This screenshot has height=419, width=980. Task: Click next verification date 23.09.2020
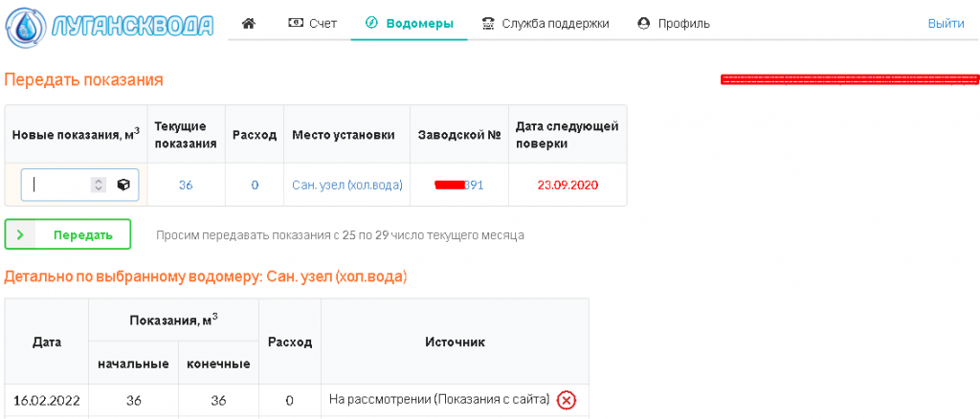coord(568,185)
